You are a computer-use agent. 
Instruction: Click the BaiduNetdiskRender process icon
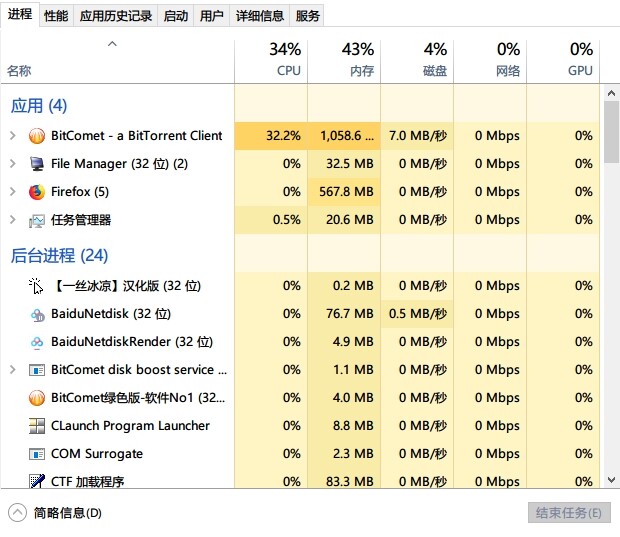[37, 342]
